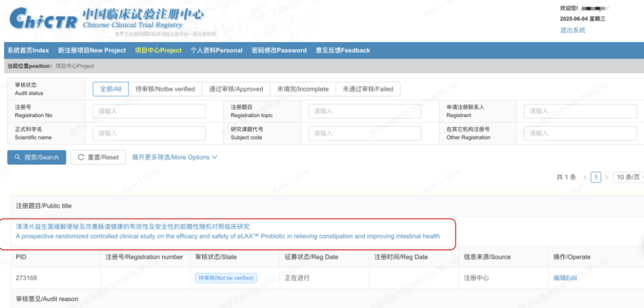Viewport: 644px width, 308px height.
Task: Open 密码修改Password page
Action: pos(279,51)
